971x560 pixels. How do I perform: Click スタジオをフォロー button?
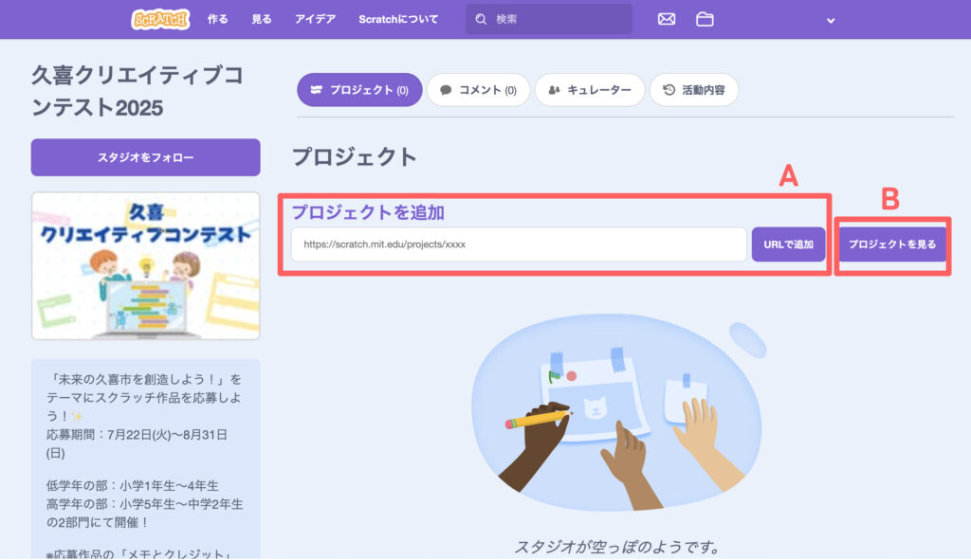click(x=145, y=157)
